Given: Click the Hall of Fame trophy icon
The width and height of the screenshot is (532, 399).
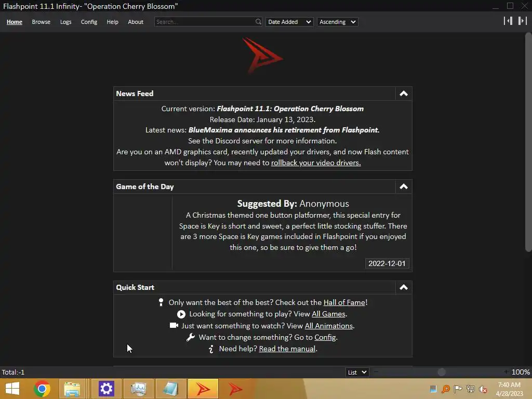Looking at the screenshot, I should tap(161, 302).
